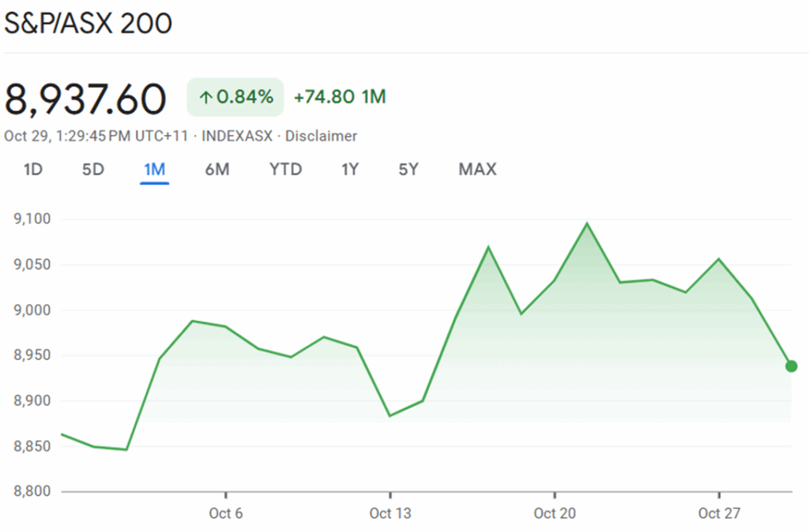Open the 6M chart range

point(217,169)
